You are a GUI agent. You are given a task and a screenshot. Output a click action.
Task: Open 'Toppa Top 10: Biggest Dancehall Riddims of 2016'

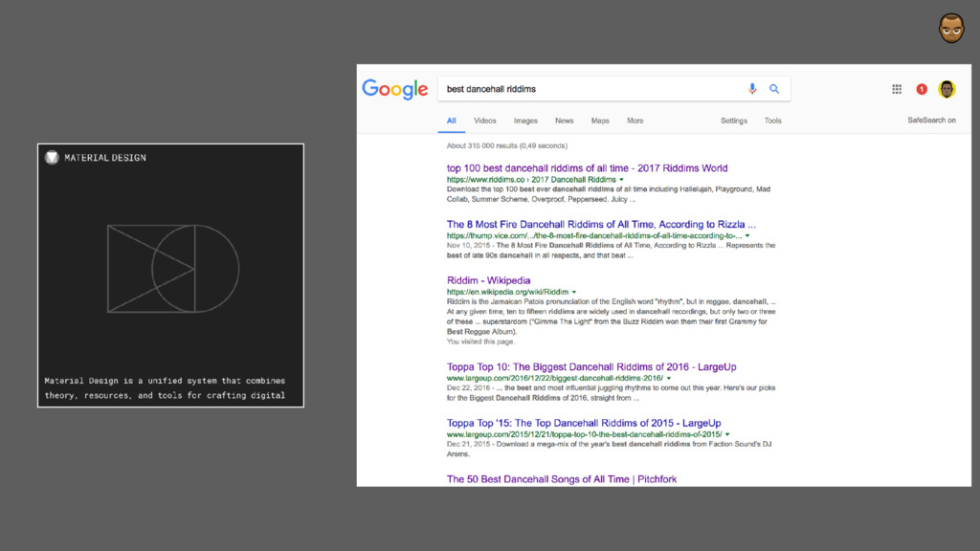591,366
